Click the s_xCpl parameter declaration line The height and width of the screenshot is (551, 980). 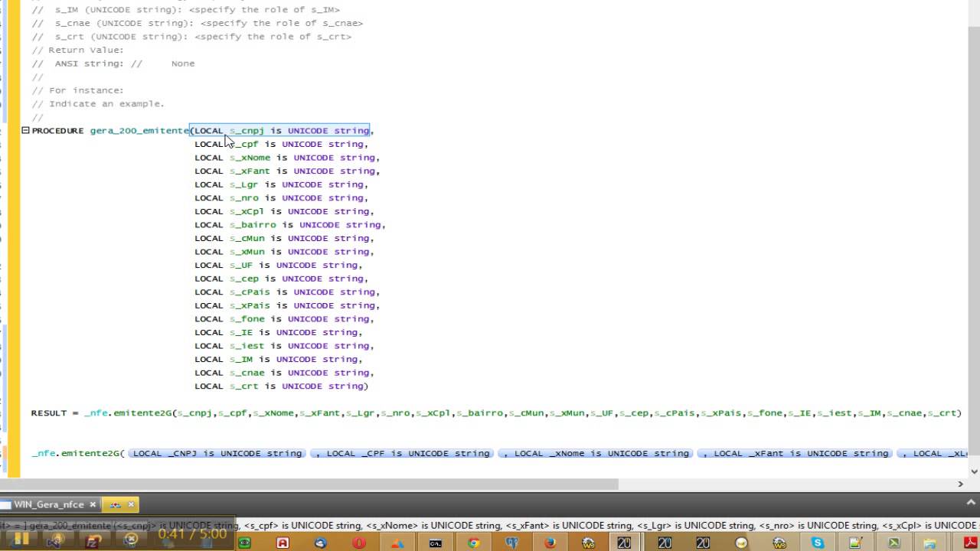[x=284, y=211]
